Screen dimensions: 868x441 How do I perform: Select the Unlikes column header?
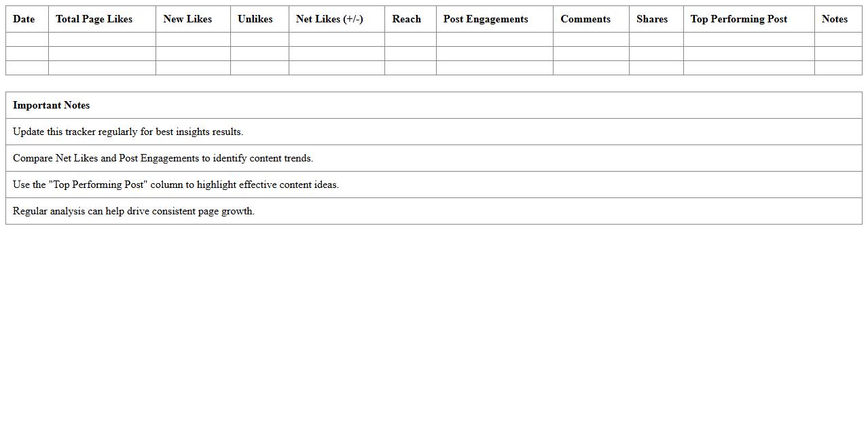tap(255, 19)
